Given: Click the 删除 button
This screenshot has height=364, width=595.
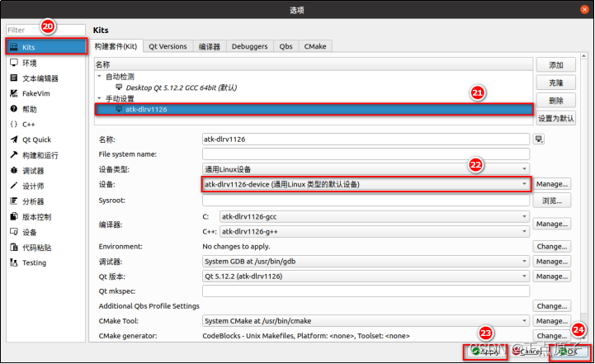Looking at the screenshot, I should pos(556,101).
